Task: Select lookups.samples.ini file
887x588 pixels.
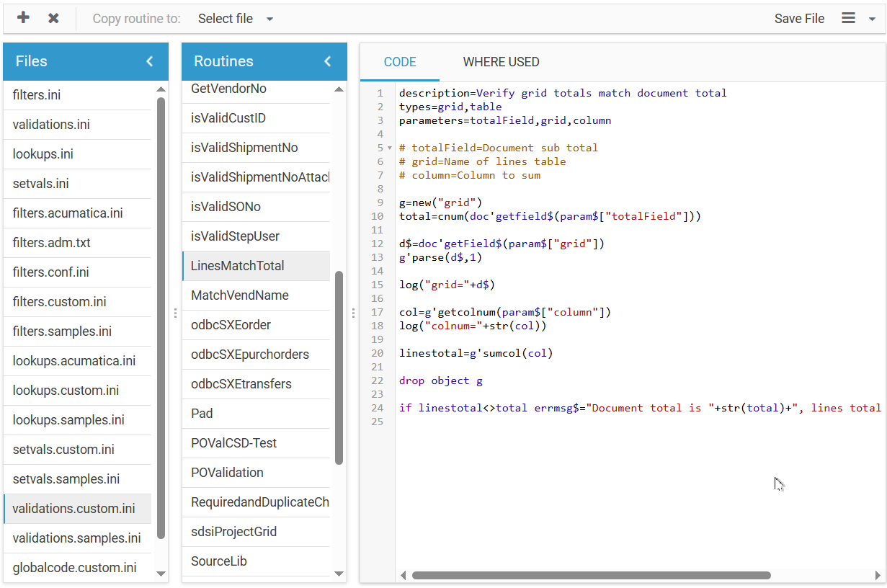Action: coord(77,420)
